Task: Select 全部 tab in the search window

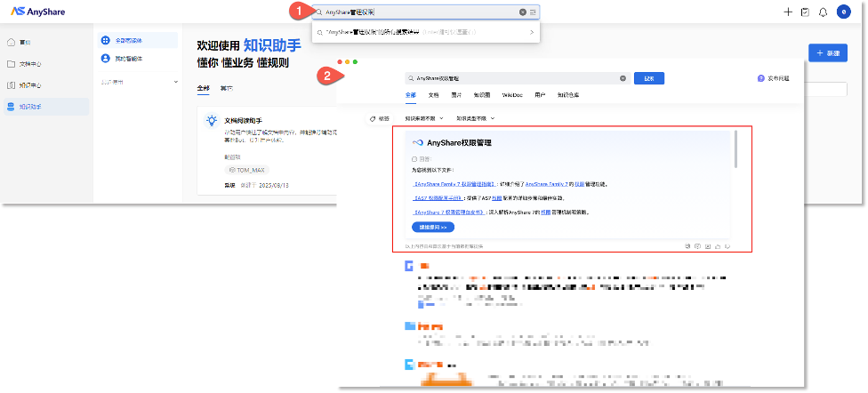Action: coord(410,95)
